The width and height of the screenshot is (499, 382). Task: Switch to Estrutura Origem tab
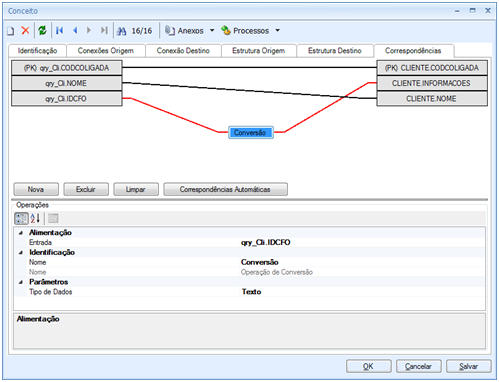pos(258,51)
